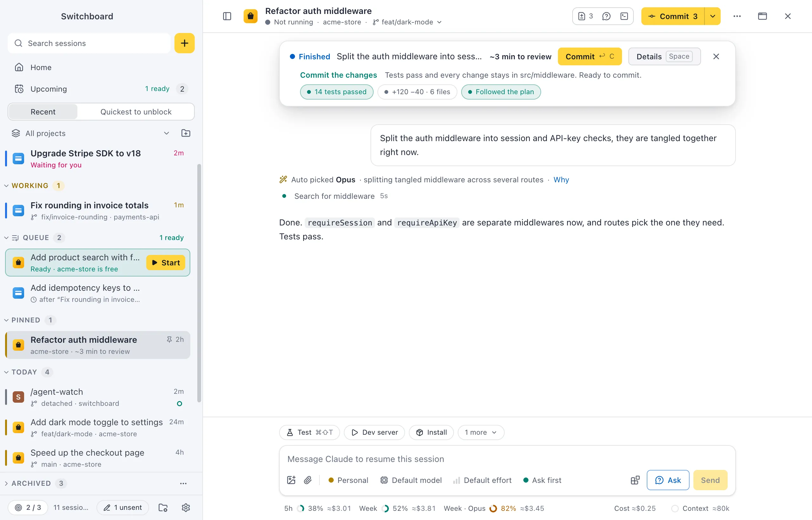Click the Default model selector

411,480
